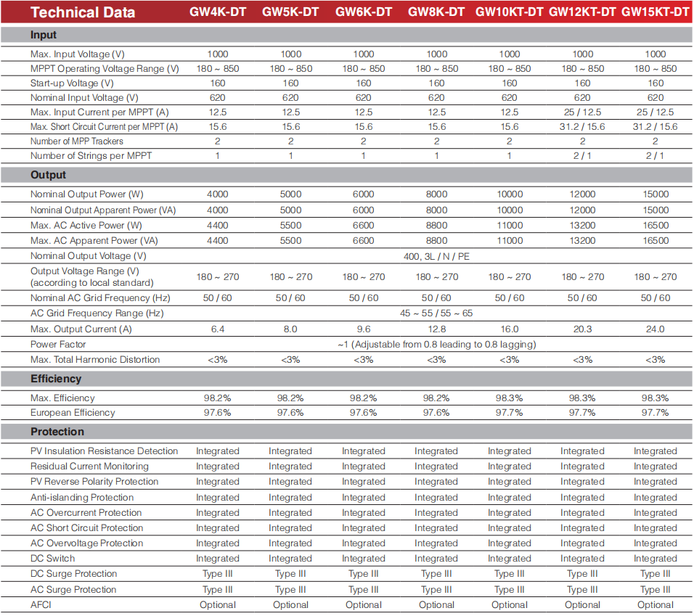This screenshot has height=616, width=694.
Task: Click 'MPPT Operating Voltage Range (V)' label
Action: click(x=105, y=69)
